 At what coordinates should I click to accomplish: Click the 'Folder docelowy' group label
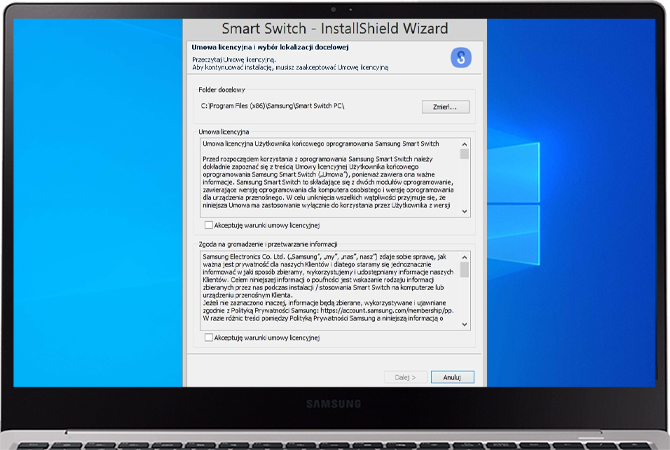pos(221,90)
